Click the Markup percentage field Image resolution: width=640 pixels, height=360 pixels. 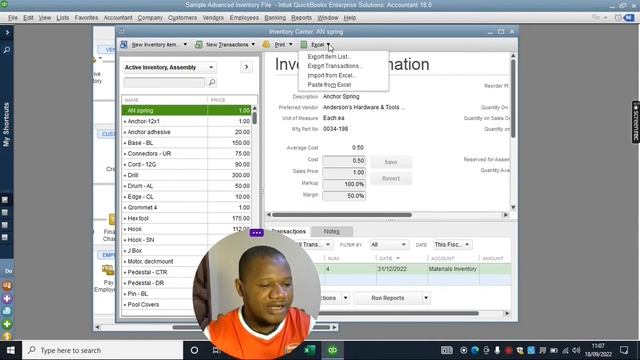click(344, 184)
